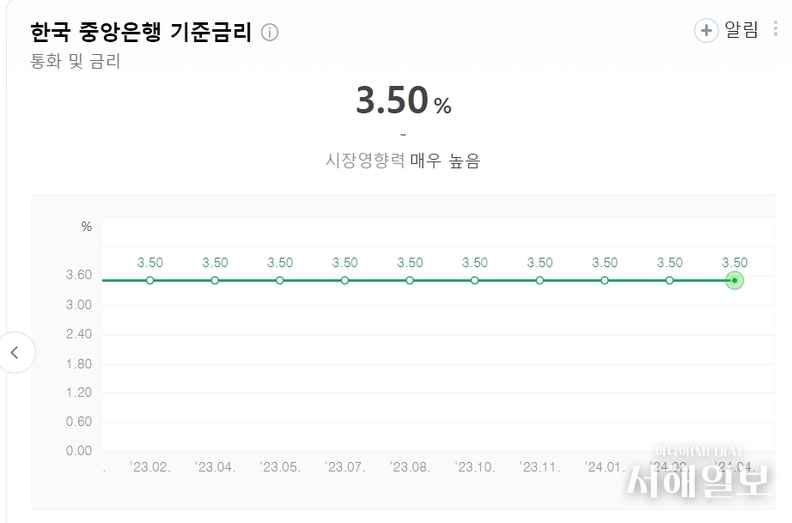This screenshot has height=523, width=792.
Task: Open the three-dot more options menu
Action: [775, 29]
